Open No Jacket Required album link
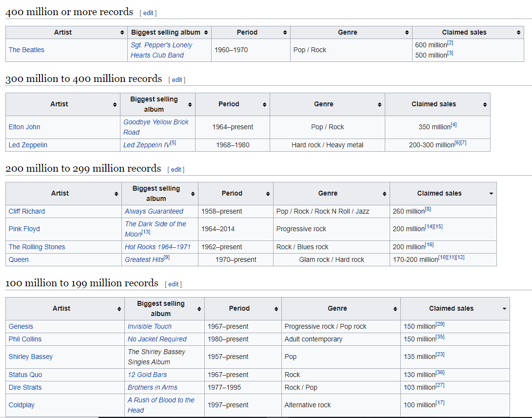Screen dimensions: 532x418 pos(157,339)
